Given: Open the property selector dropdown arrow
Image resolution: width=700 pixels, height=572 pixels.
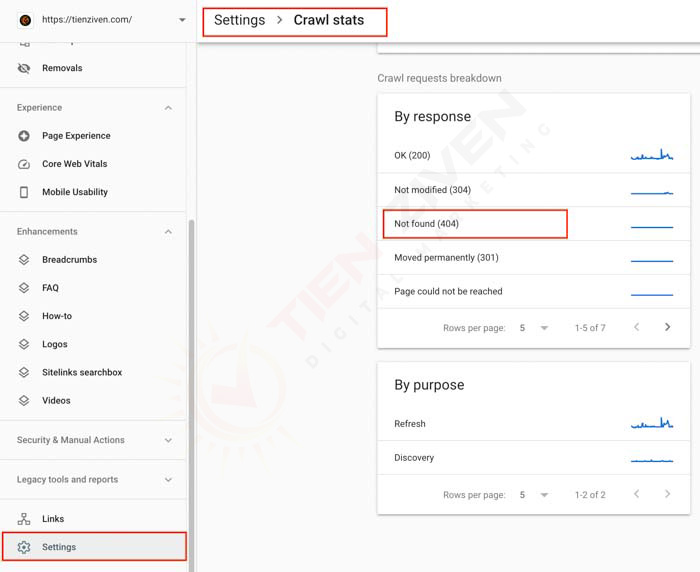Looking at the screenshot, I should pos(182,20).
